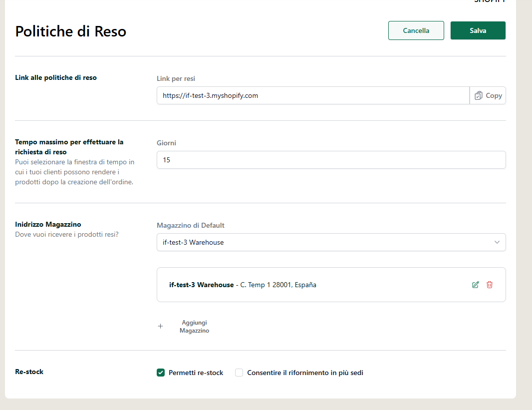Click the Link per resi URL field

tap(313, 96)
